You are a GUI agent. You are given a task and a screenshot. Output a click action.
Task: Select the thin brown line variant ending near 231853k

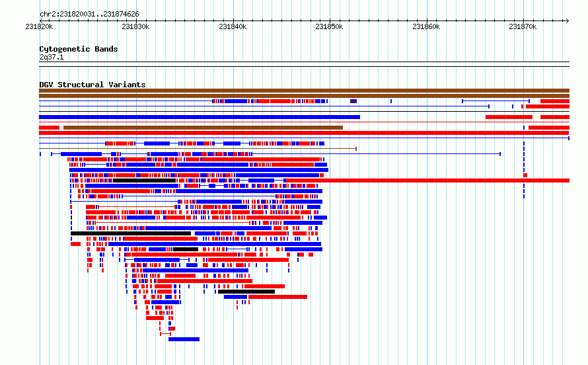[198, 149]
